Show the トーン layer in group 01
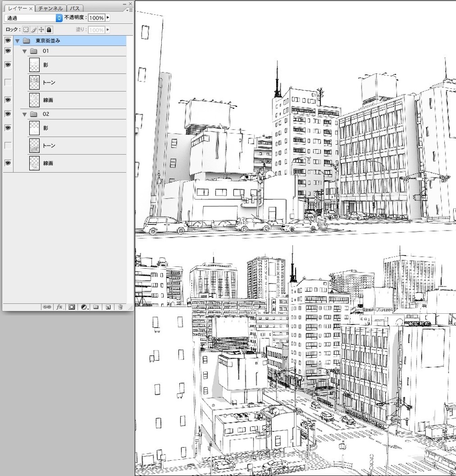The image size is (456, 476). pyautogui.click(x=7, y=82)
